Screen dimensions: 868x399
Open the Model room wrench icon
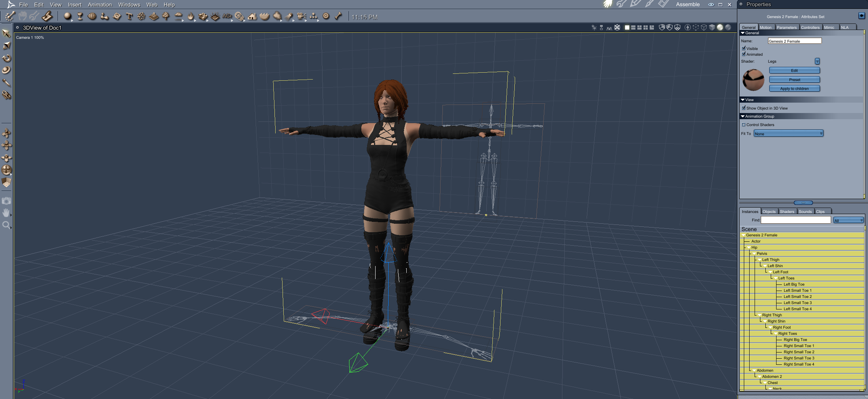(x=621, y=4)
